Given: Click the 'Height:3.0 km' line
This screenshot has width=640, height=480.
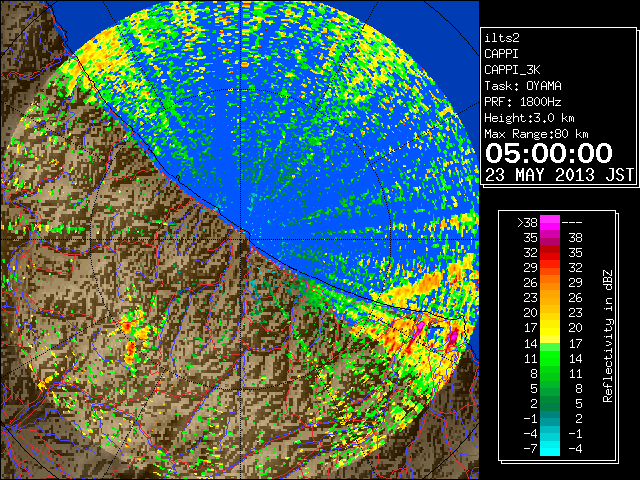Looking at the screenshot, I should [x=529, y=118].
